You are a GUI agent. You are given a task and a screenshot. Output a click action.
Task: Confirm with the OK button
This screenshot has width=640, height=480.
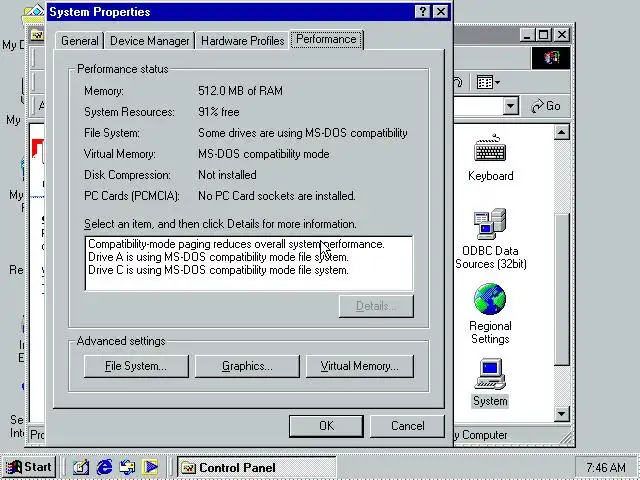coord(326,426)
